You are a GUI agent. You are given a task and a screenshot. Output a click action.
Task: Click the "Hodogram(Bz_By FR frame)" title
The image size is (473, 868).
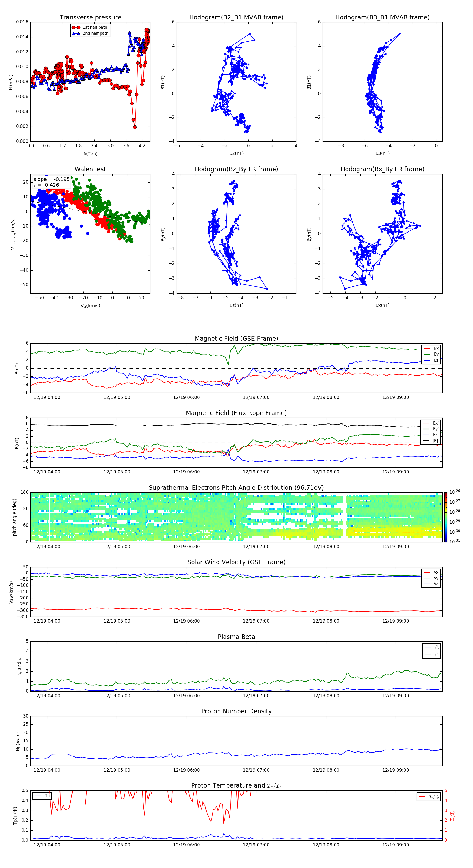[236, 169]
